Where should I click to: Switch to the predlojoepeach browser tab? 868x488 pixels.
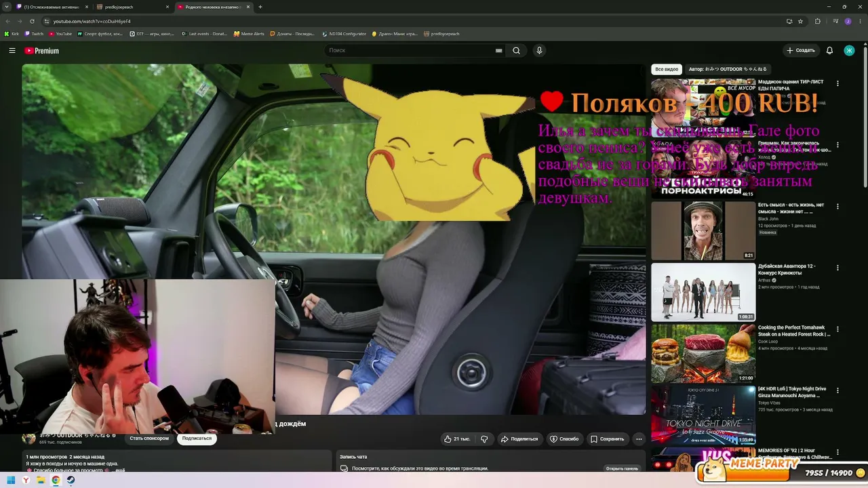click(x=133, y=7)
